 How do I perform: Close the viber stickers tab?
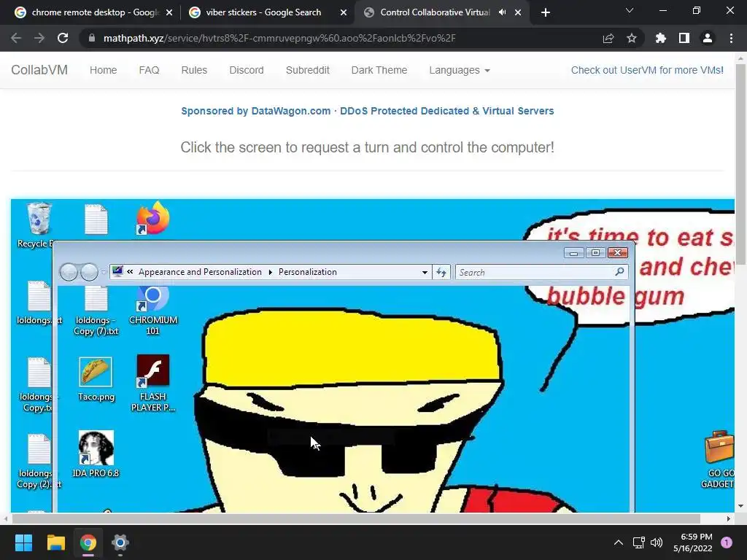344,12
